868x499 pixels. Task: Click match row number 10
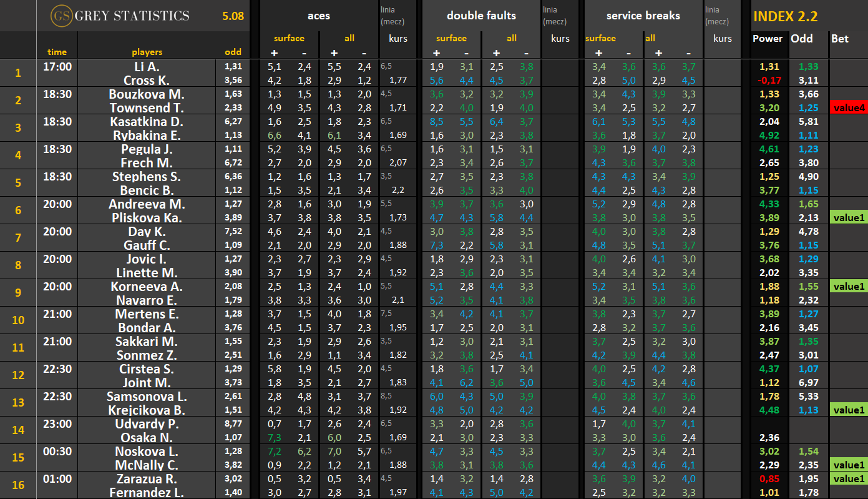tap(18, 320)
